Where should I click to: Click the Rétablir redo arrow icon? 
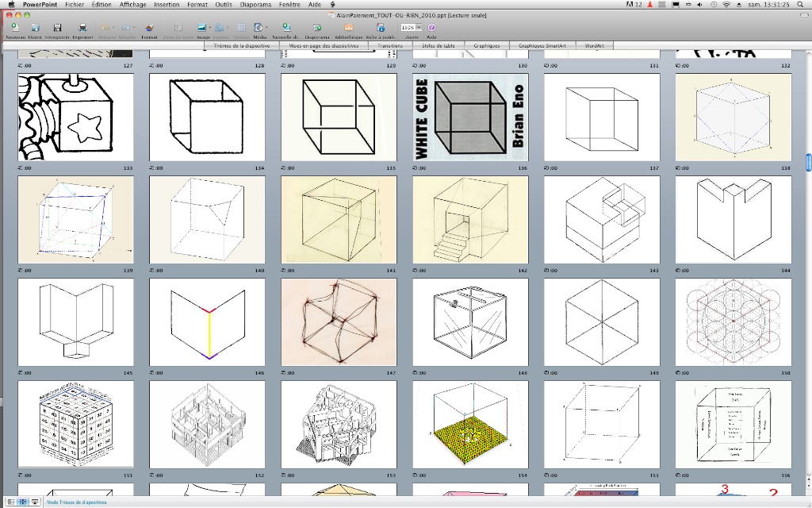(x=125, y=28)
